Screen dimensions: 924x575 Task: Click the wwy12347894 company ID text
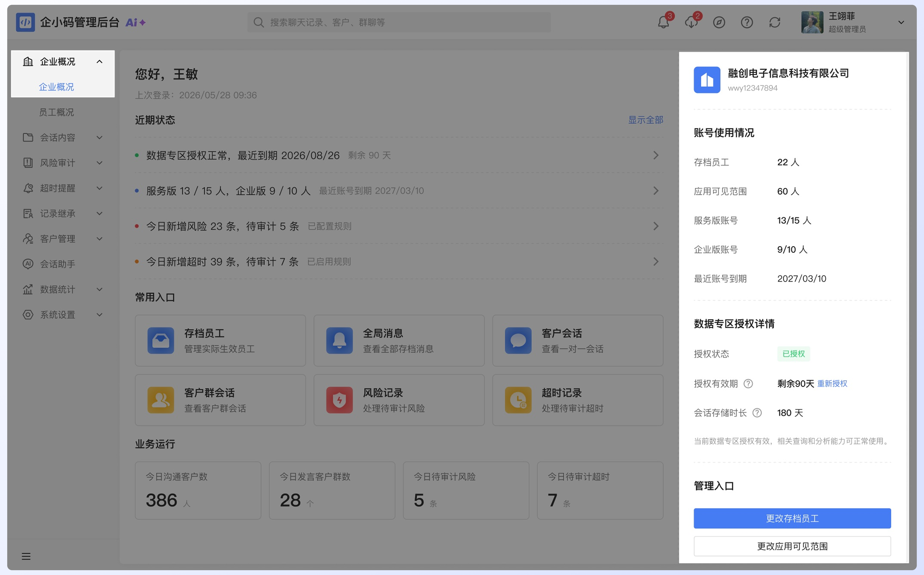click(x=752, y=88)
